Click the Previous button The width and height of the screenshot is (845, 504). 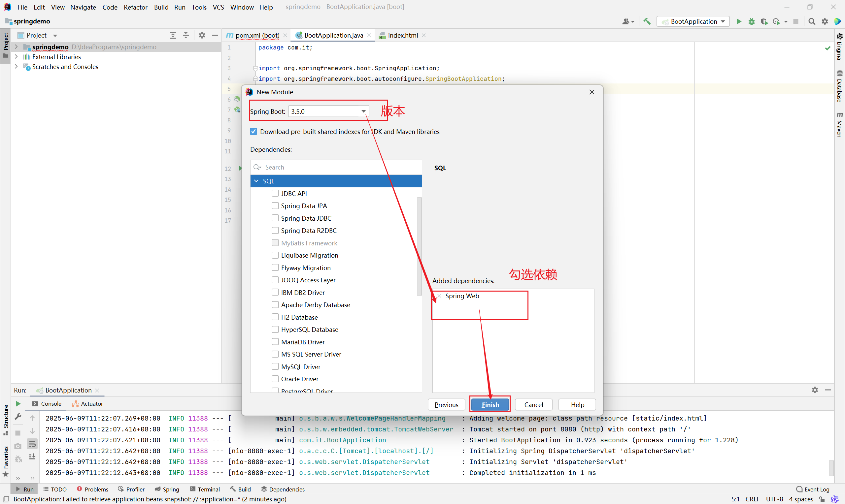click(x=446, y=404)
